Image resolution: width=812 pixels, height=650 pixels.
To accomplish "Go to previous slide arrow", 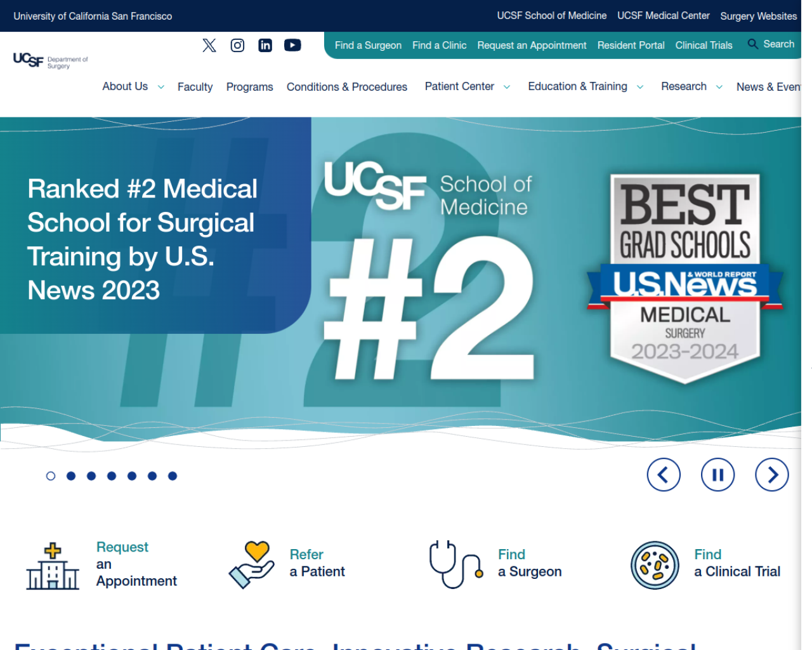I will point(664,475).
